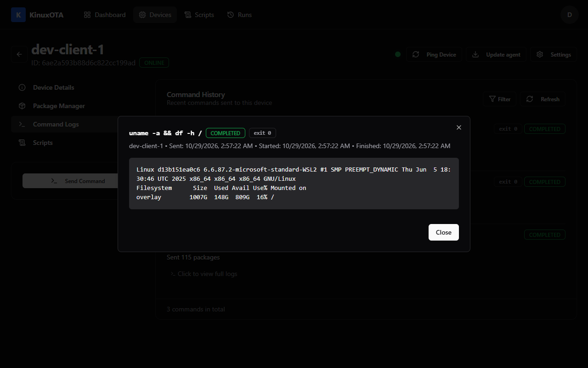Click the 'Sent 115 packages' text
The height and width of the screenshot is (368, 588).
[x=193, y=257]
